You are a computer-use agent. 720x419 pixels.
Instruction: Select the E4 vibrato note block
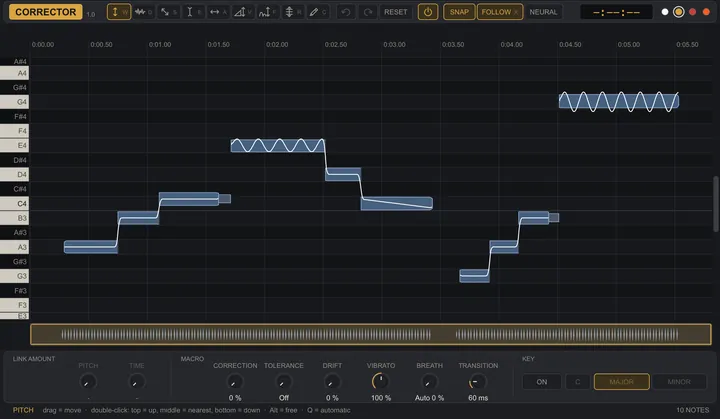point(277,146)
